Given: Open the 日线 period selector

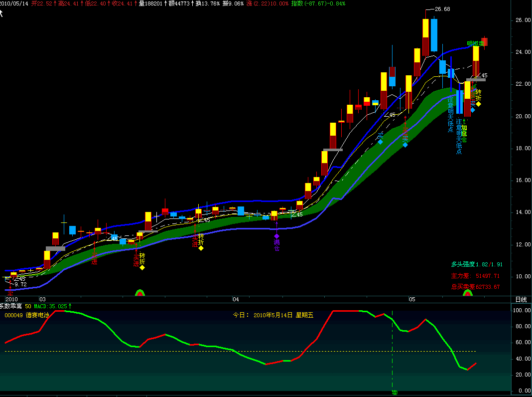Looking at the screenshot, I should 521,299.
